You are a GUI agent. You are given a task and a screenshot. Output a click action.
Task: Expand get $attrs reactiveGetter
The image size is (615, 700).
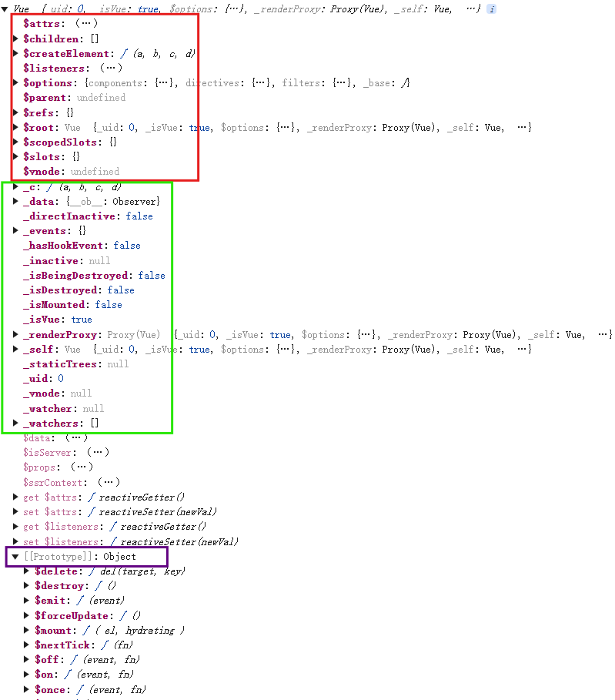click(x=15, y=497)
